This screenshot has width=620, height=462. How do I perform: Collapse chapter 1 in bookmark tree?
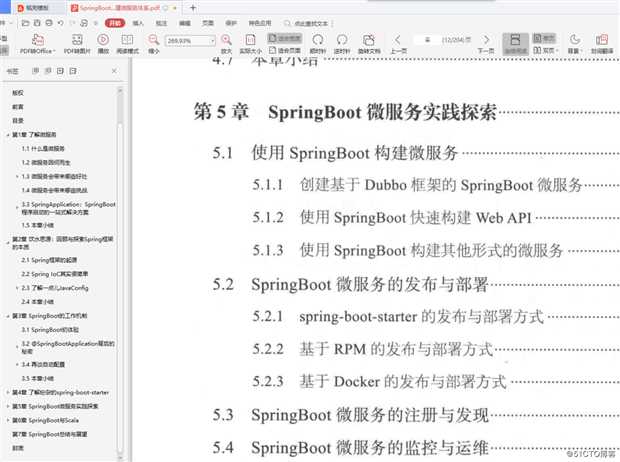tap(8, 135)
